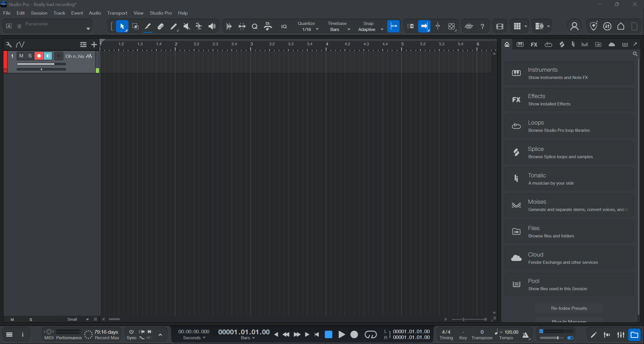This screenshot has height=344, width=644.
Task: Expand the Parameter dropdown arrow
Action: click(x=88, y=29)
